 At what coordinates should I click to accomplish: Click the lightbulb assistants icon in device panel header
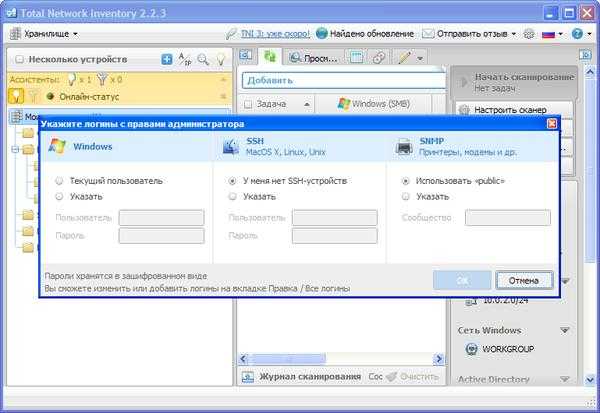tap(221, 59)
